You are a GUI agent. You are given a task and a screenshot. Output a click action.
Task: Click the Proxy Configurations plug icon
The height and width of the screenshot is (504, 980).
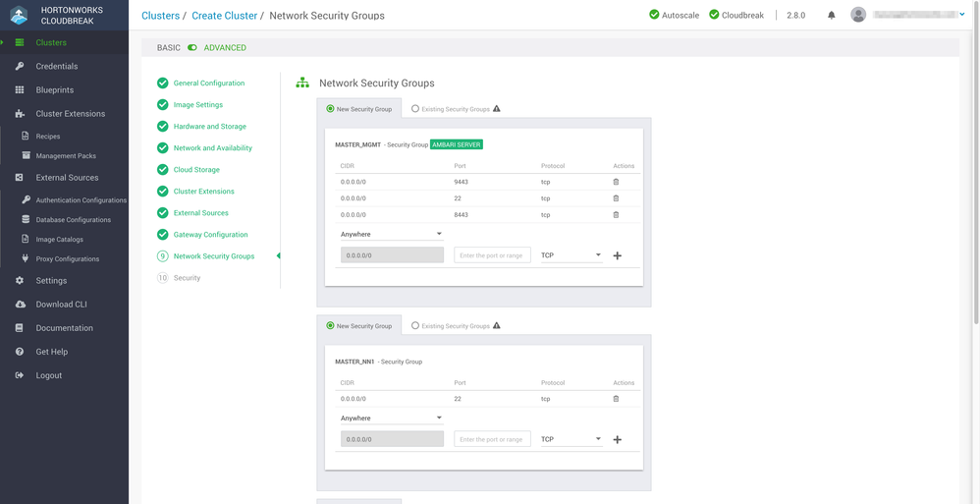pyautogui.click(x=26, y=258)
